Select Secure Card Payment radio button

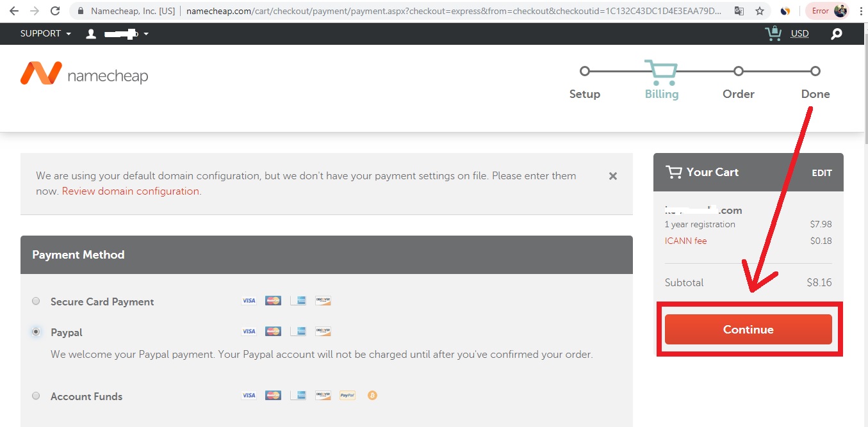point(36,301)
